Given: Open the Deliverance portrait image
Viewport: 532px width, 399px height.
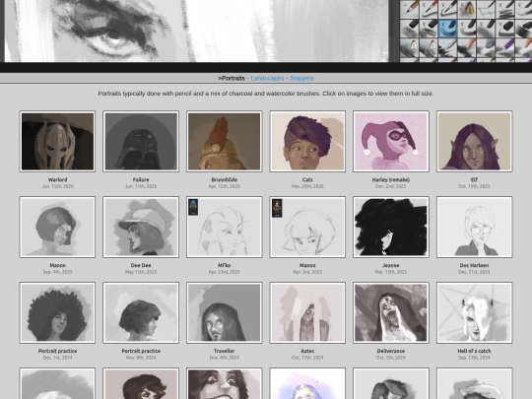Looking at the screenshot, I should 391,312.
